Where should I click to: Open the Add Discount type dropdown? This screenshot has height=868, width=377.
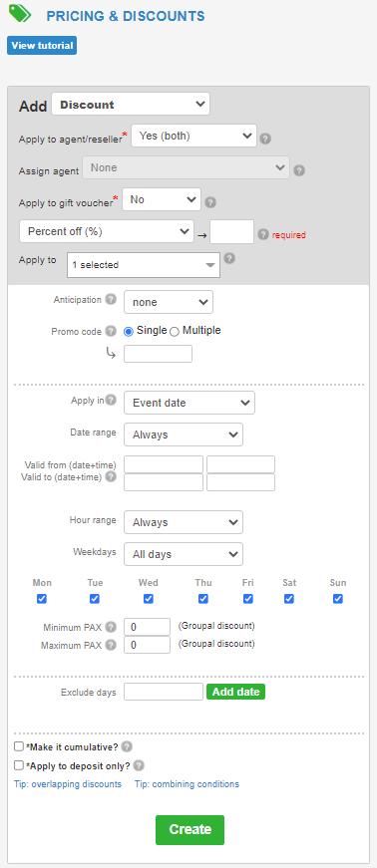[131, 104]
